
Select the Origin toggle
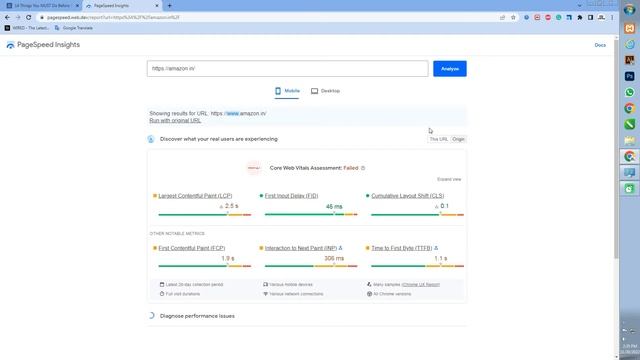tap(458, 139)
